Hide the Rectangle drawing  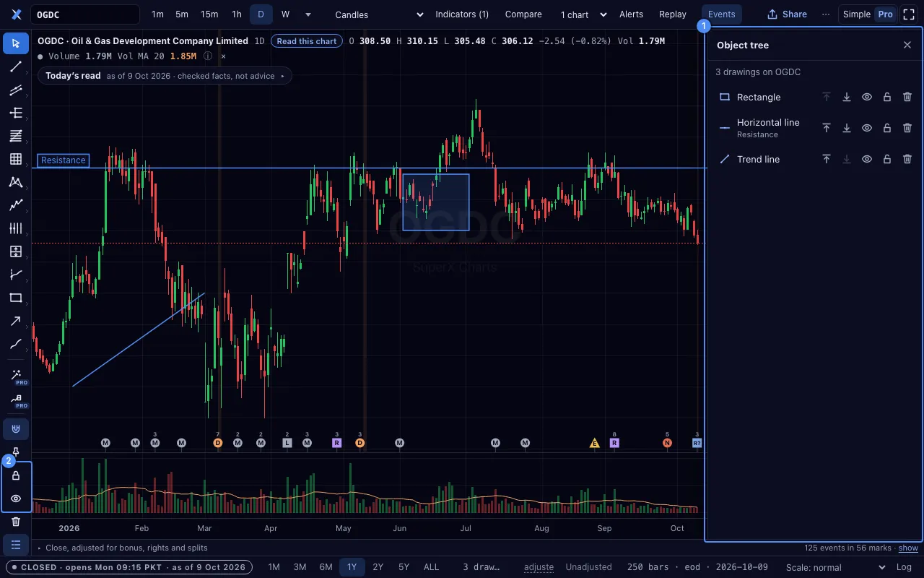pyautogui.click(x=867, y=97)
